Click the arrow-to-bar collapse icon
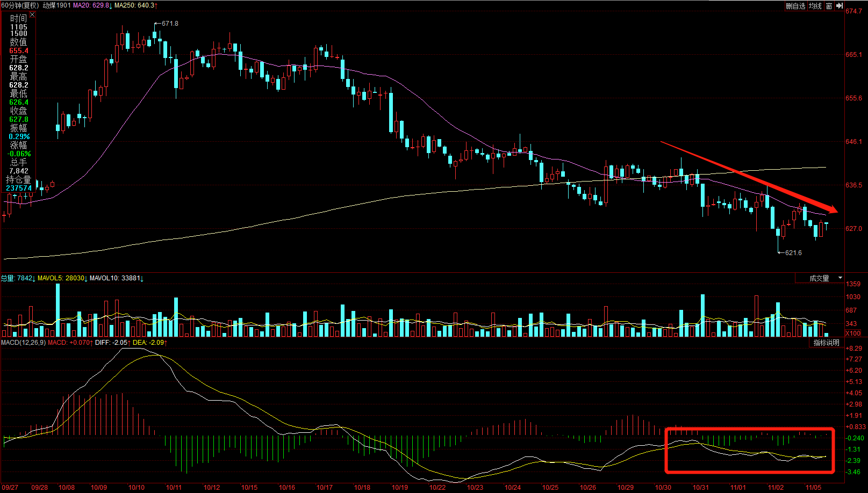The width and height of the screenshot is (868, 493). 840,6
